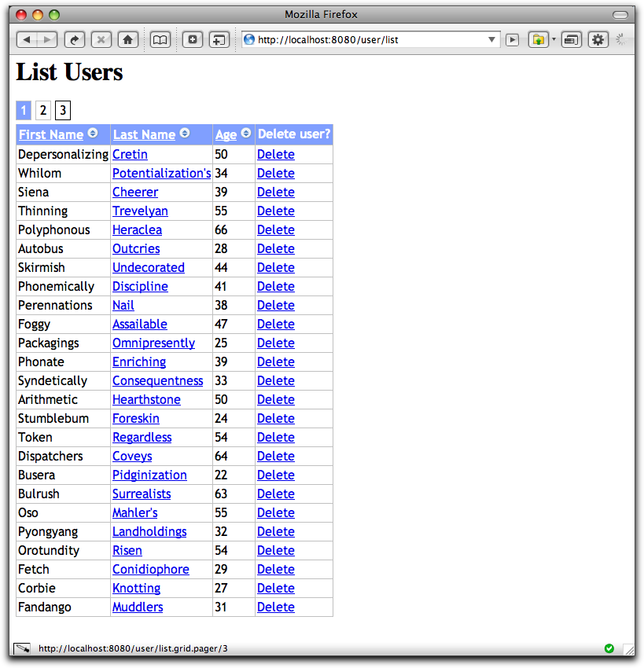Go to pager page 3
The image size is (644, 668).
pos(63,111)
